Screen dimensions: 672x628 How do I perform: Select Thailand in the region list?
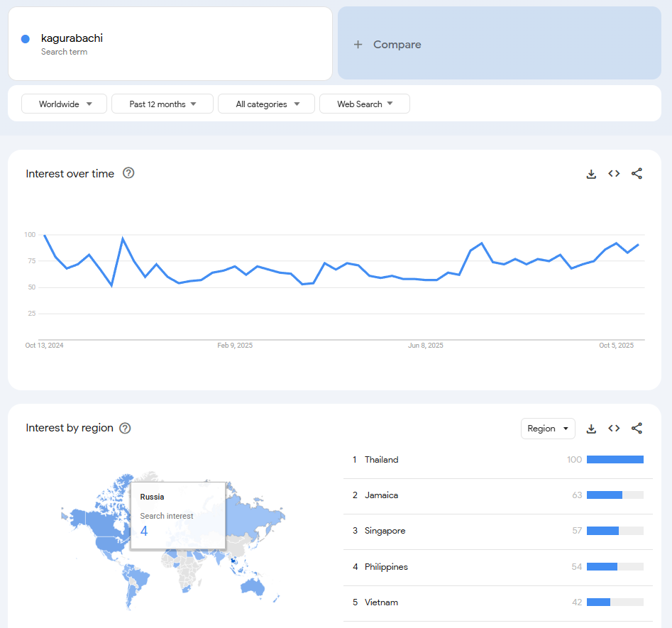[x=382, y=460]
